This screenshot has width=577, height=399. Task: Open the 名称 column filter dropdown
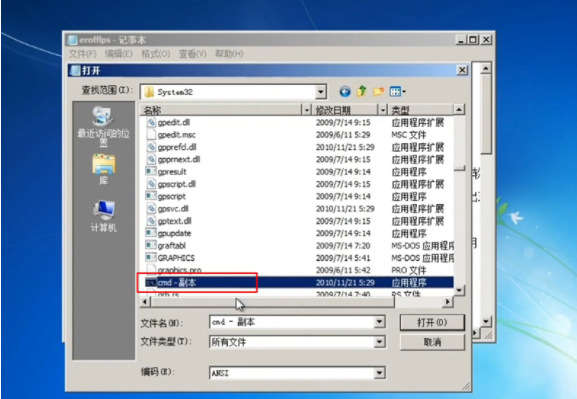pos(307,110)
